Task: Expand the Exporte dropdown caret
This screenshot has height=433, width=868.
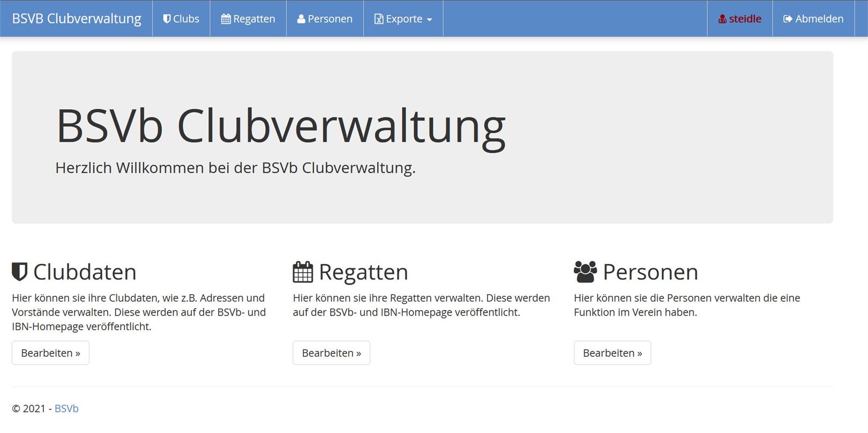Action: pos(429,20)
